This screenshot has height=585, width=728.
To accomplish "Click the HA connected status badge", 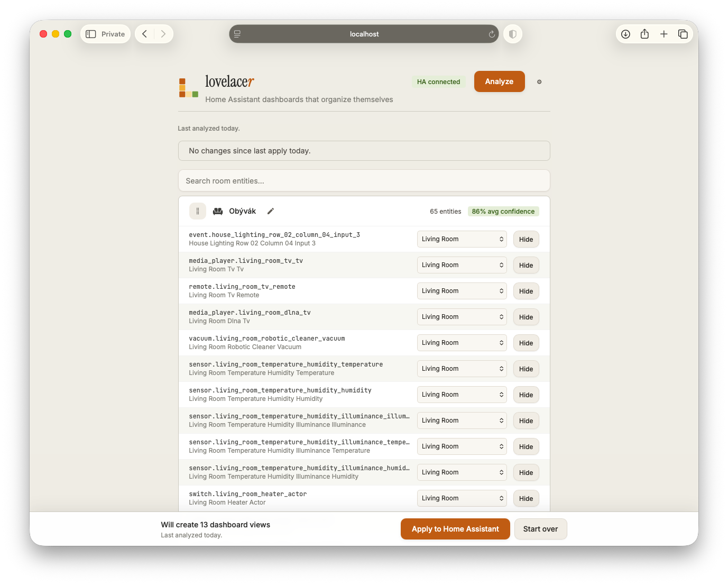I will 438,82.
